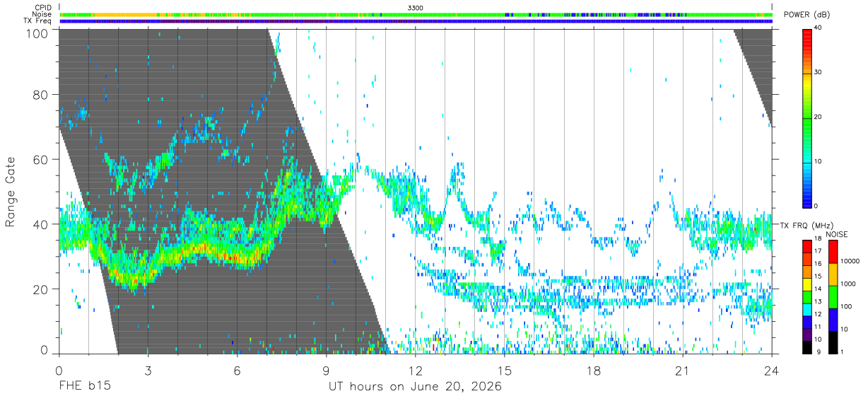Image resolution: width=868 pixels, height=401 pixels.
Task: Click the 40 dB label on power scale
Action: pyautogui.click(x=819, y=28)
